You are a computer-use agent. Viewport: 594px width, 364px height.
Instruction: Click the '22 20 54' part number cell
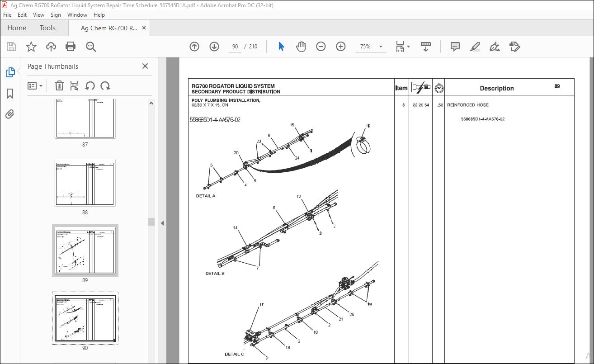[421, 105]
